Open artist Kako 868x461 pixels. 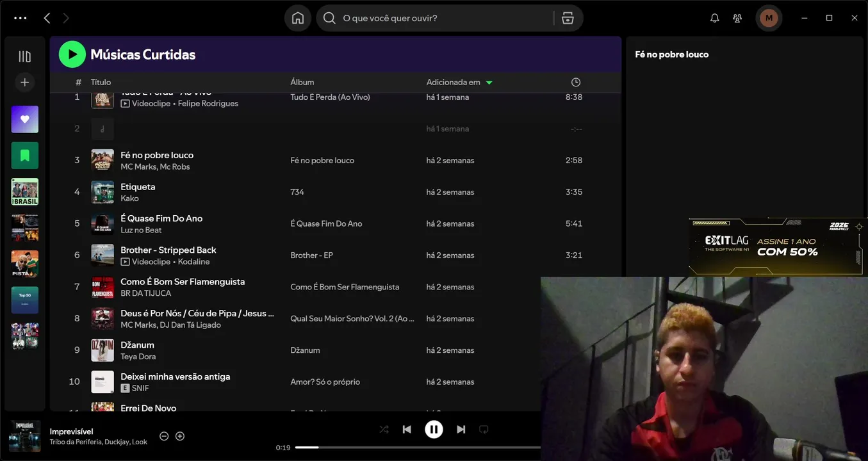tap(129, 198)
